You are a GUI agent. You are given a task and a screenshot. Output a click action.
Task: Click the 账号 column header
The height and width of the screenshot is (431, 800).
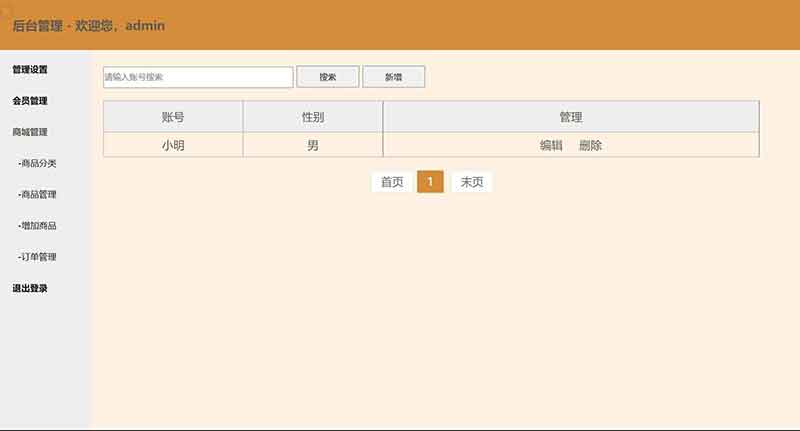(x=173, y=117)
